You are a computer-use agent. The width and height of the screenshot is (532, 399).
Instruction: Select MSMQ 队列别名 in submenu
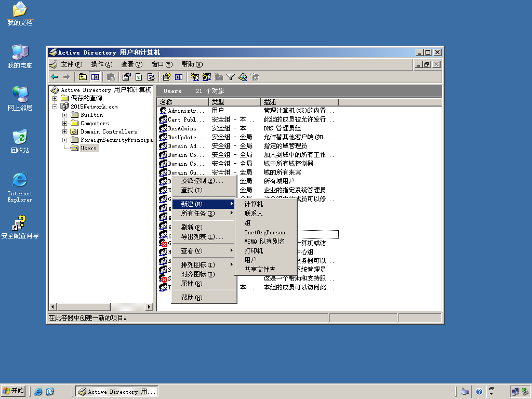[266, 241]
